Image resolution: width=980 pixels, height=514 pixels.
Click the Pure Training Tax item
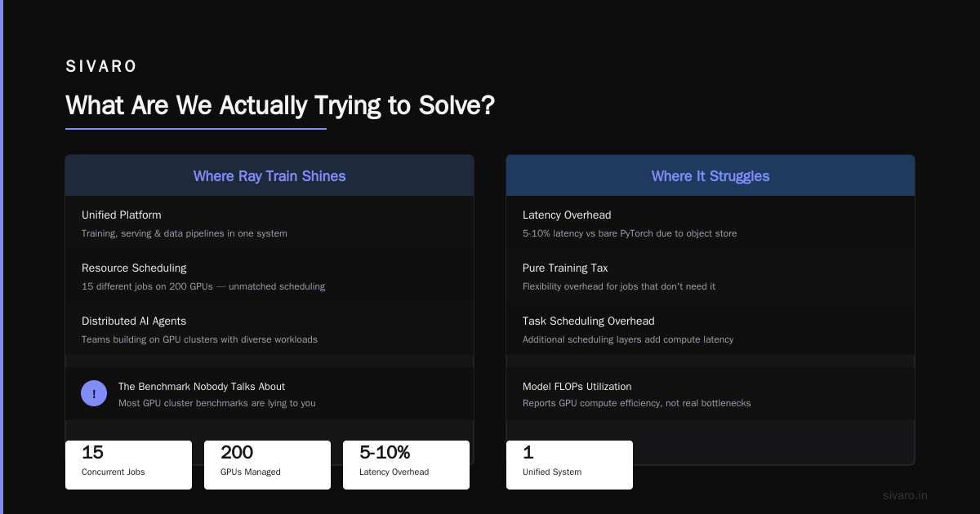(x=710, y=276)
